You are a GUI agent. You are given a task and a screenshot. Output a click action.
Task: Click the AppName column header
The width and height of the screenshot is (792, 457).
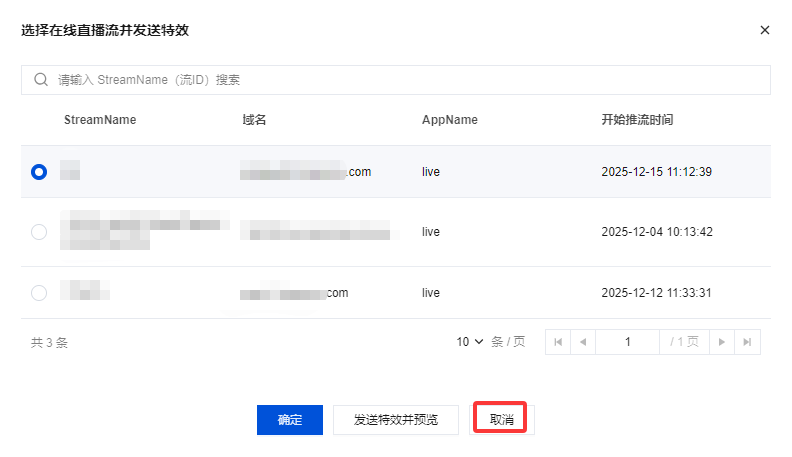450,120
